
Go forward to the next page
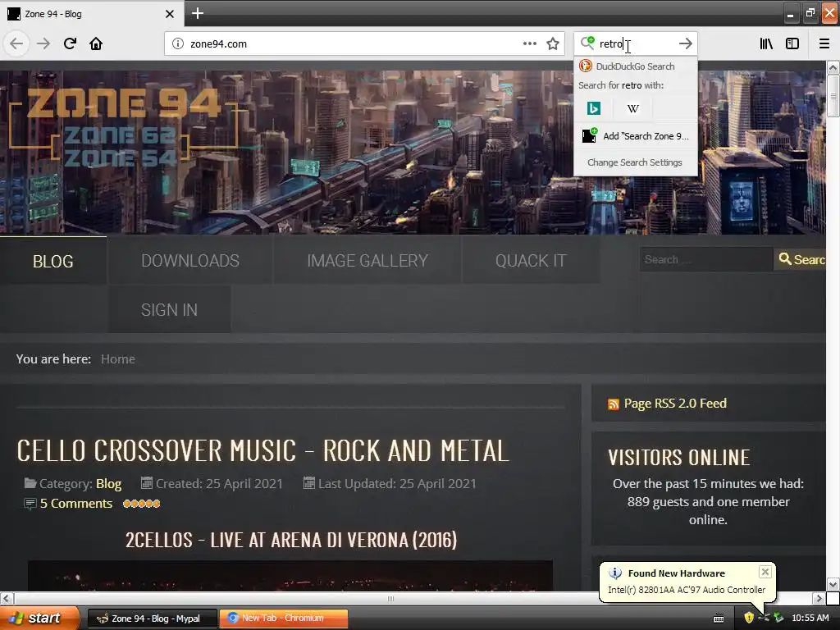pos(43,44)
